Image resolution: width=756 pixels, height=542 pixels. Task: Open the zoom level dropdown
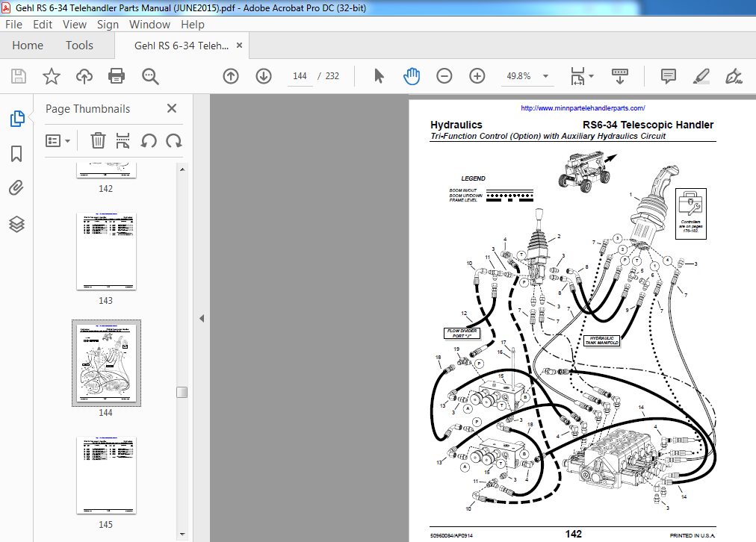[x=546, y=76]
